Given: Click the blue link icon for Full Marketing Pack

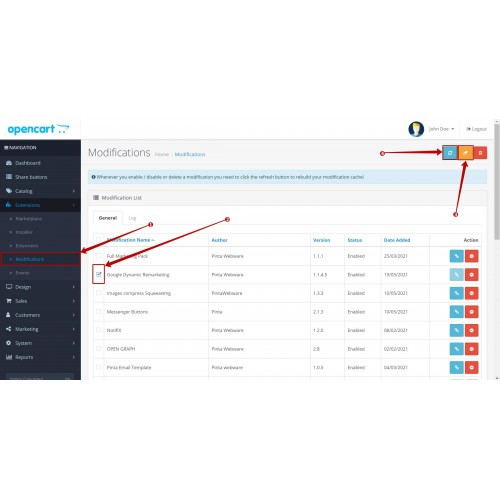Looking at the screenshot, I should point(457,256).
